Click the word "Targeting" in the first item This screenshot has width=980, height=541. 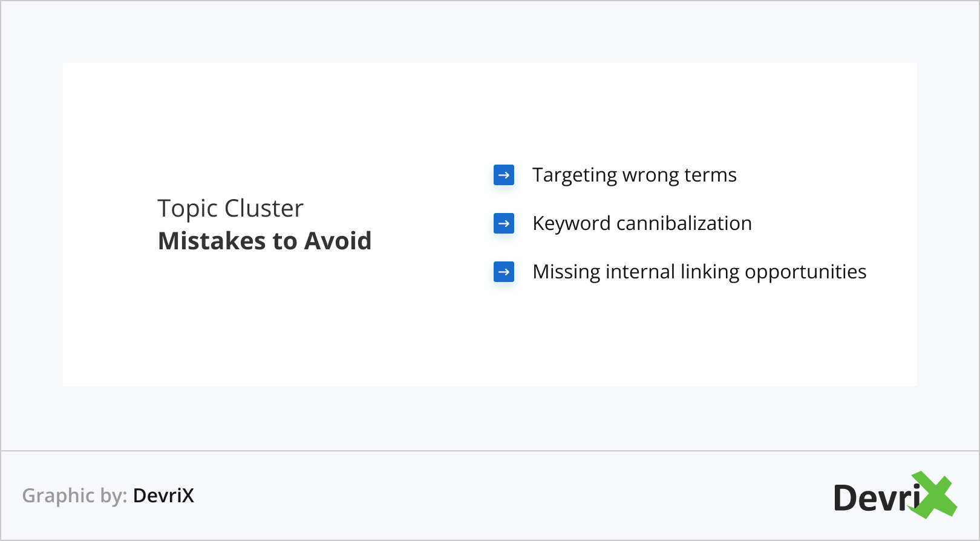(x=574, y=175)
